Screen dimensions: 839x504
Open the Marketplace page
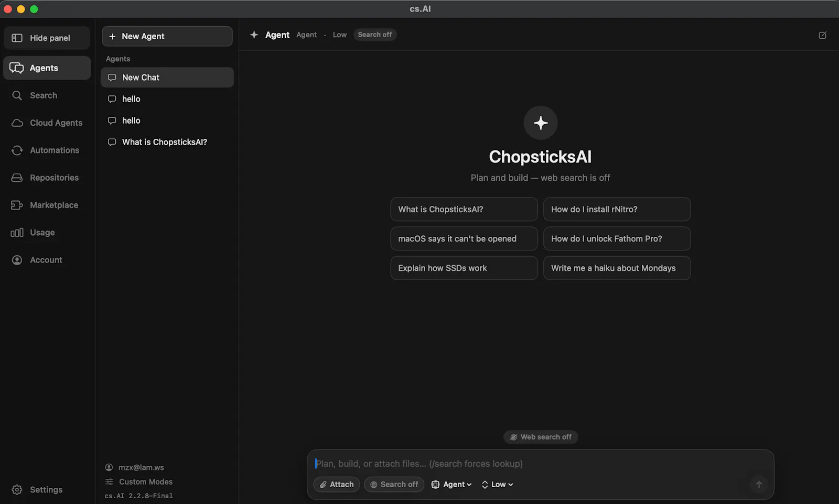(47, 205)
